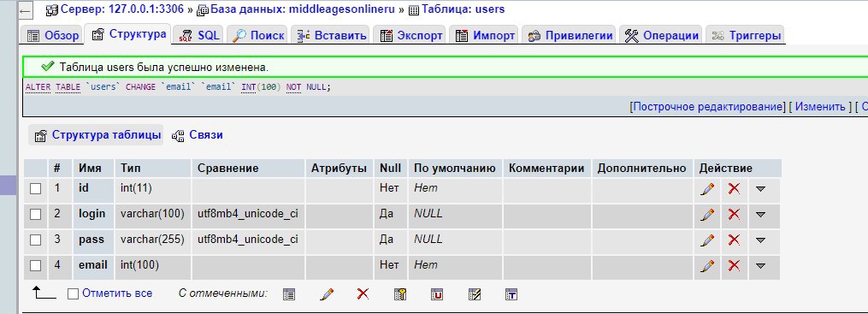
Task: Check the id row checkbox
Action: tap(35, 189)
